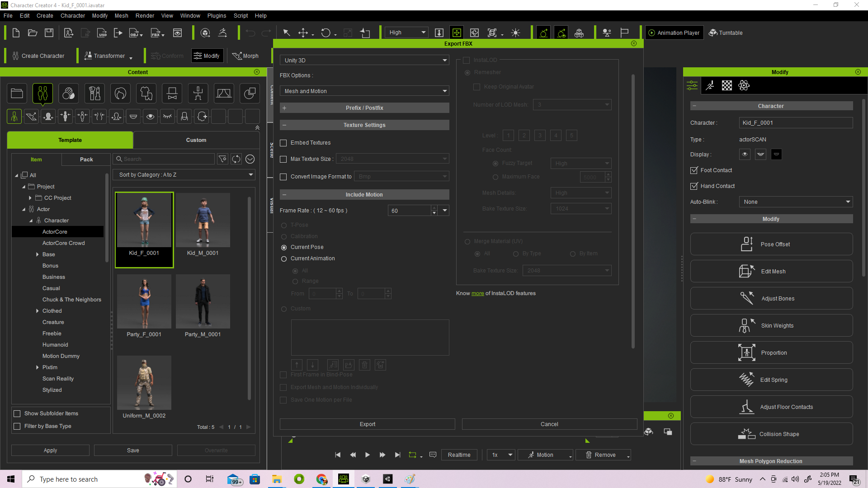
Task: Select the Skin Weights tool
Action: [x=771, y=325]
